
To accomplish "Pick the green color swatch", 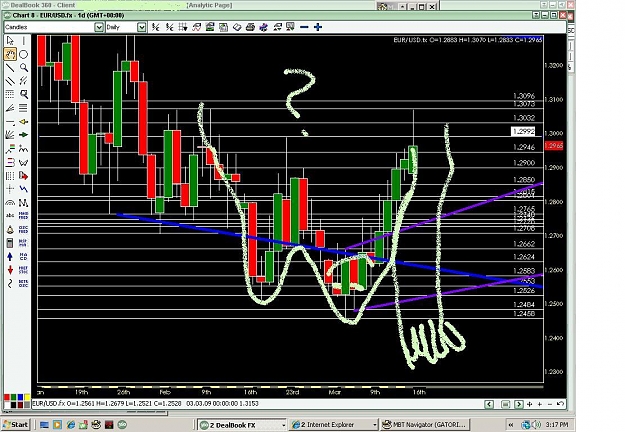I will (x=14, y=397).
